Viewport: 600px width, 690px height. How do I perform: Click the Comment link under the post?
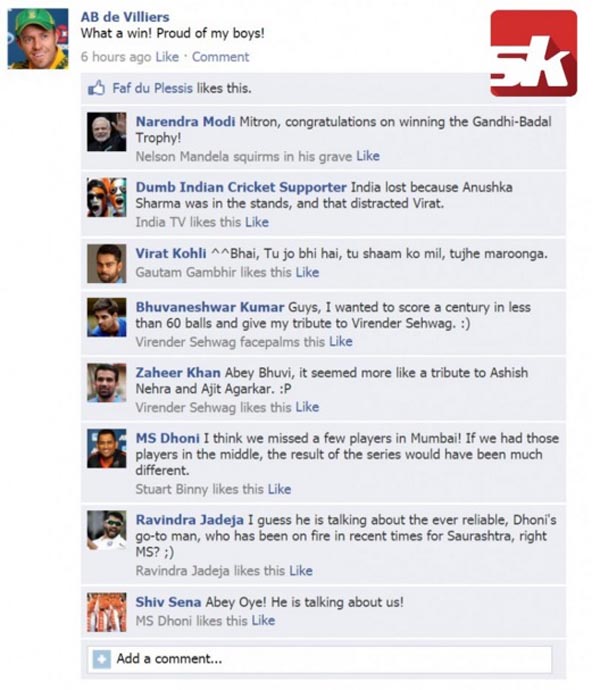220,57
